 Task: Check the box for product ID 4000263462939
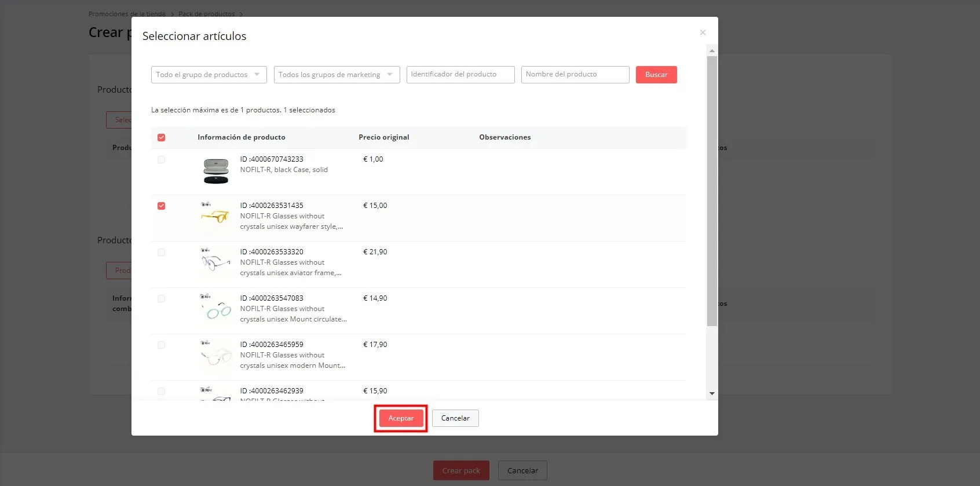pos(161,391)
